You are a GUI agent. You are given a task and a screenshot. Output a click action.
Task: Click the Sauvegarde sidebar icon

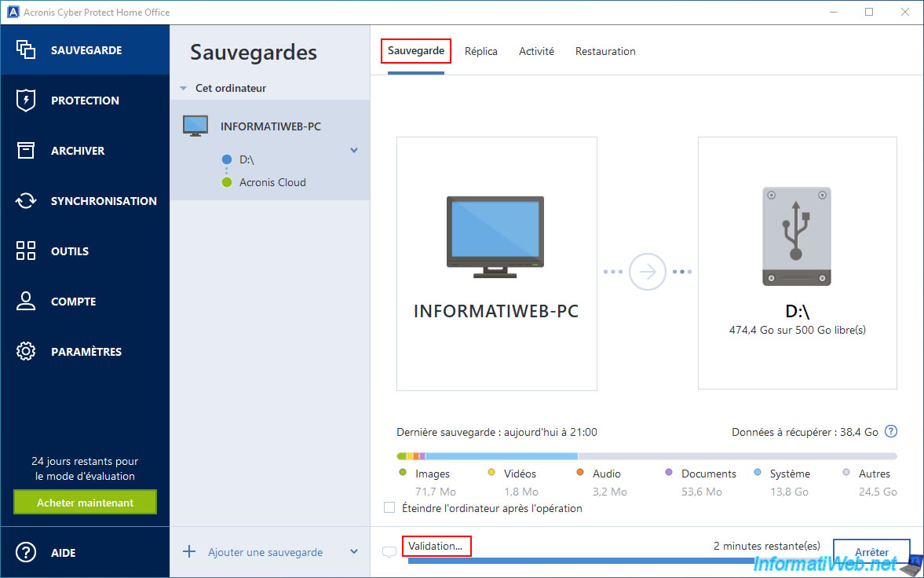(26, 50)
